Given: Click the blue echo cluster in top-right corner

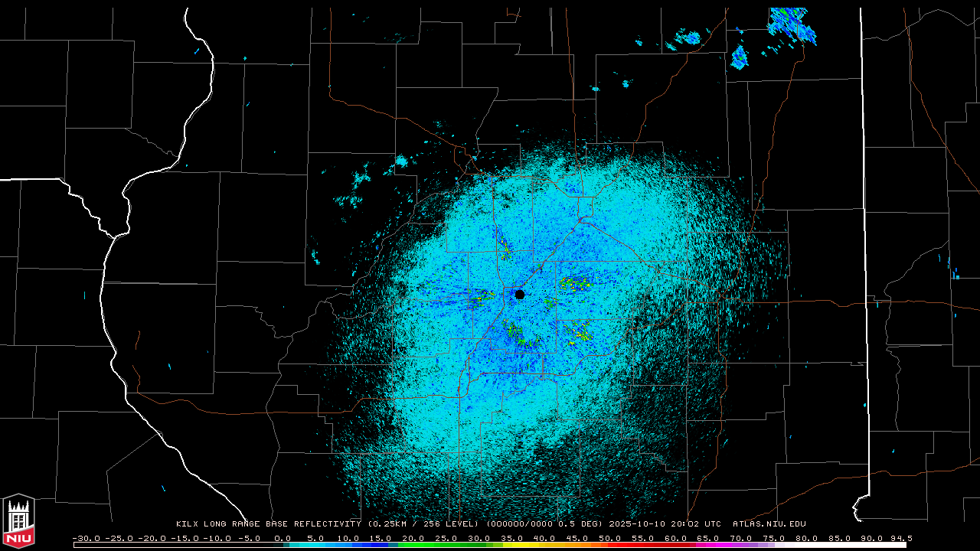Looking at the screenshot, I should (792, 24).
